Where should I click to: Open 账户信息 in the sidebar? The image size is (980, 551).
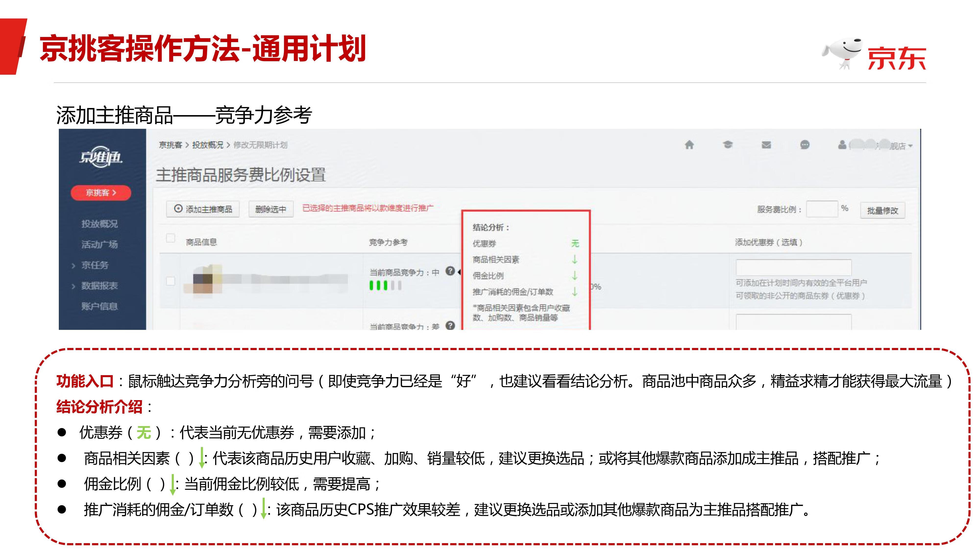click(99, 306)
